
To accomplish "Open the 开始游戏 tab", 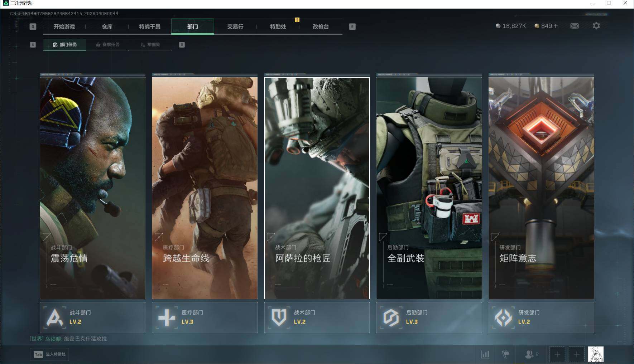I will pos(64,26).
